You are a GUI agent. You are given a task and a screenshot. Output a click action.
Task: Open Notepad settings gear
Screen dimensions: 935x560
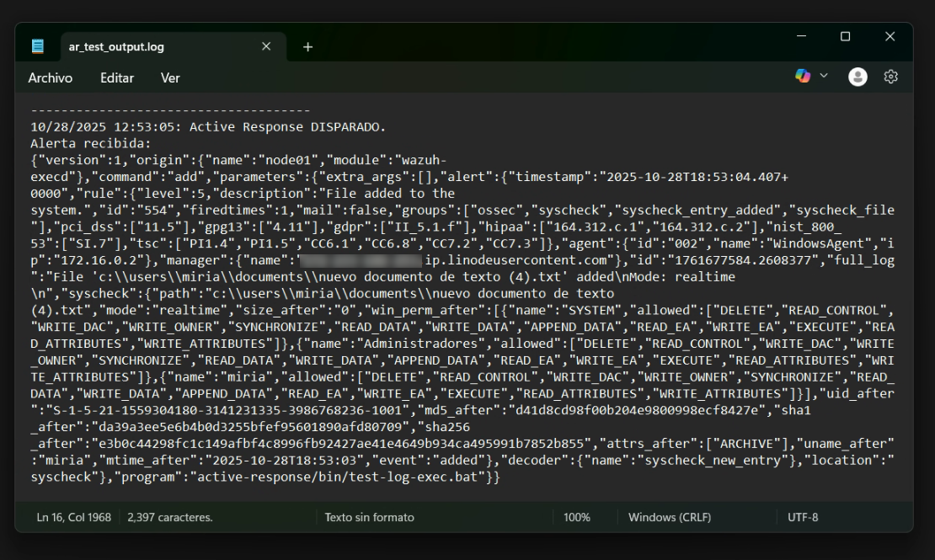(x=890, y=77)
